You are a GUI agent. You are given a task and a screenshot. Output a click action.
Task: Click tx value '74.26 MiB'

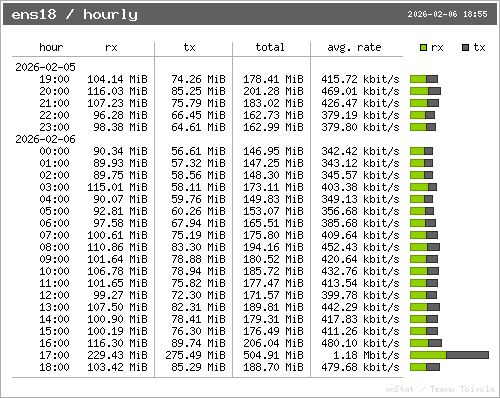(x=198, y=79)
